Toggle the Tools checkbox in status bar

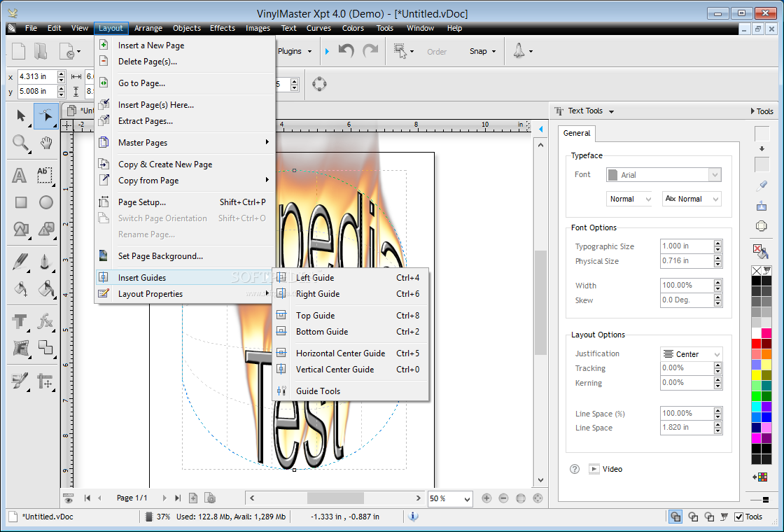[x=739, y=517]
